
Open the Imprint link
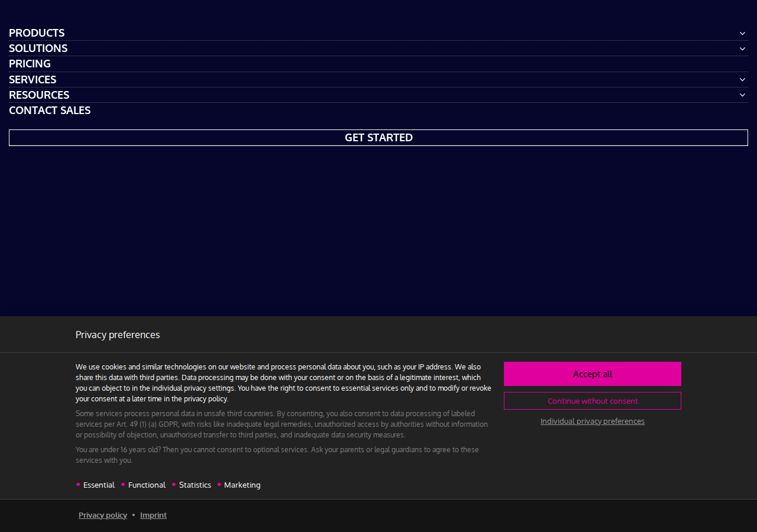(x=153, y=515)
